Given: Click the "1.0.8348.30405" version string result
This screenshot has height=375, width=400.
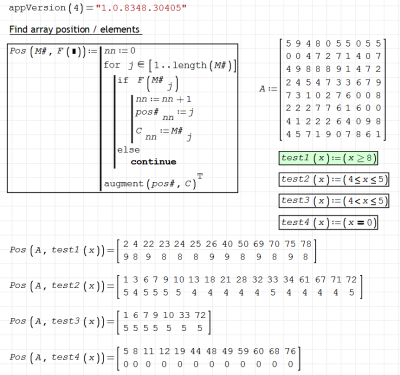Looking at the screenshot, I should [141, 8].
